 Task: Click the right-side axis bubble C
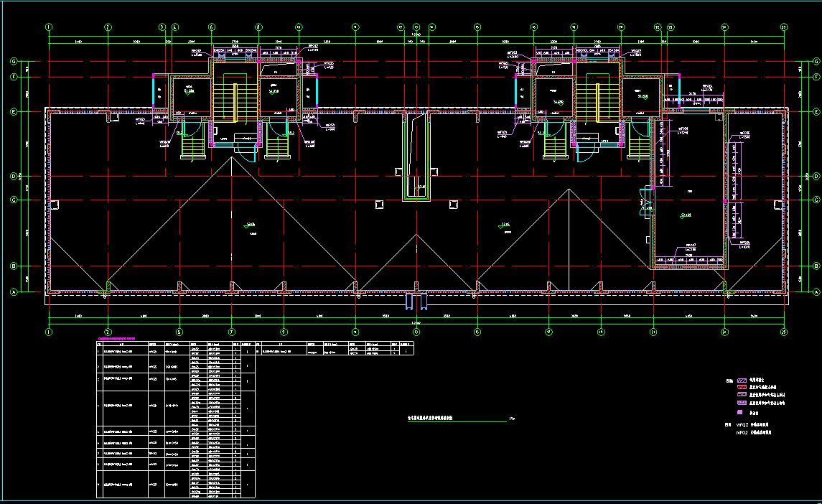pos(816,200)
